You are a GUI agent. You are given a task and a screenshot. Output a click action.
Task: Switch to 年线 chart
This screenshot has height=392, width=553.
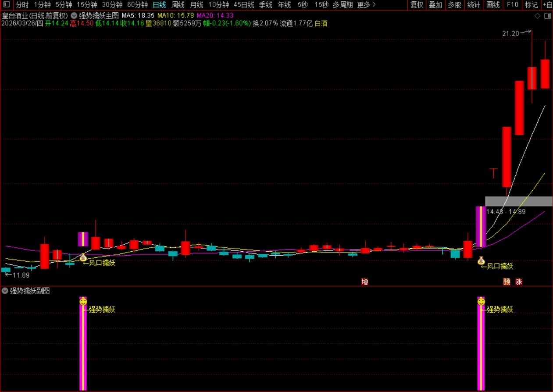click(285, 5)
